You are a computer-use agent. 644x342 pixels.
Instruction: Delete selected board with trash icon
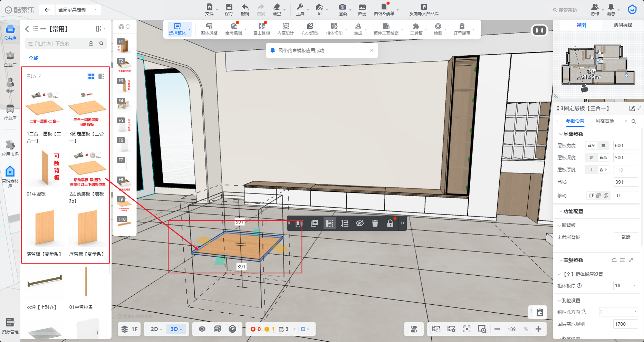(x=375, y=223)
